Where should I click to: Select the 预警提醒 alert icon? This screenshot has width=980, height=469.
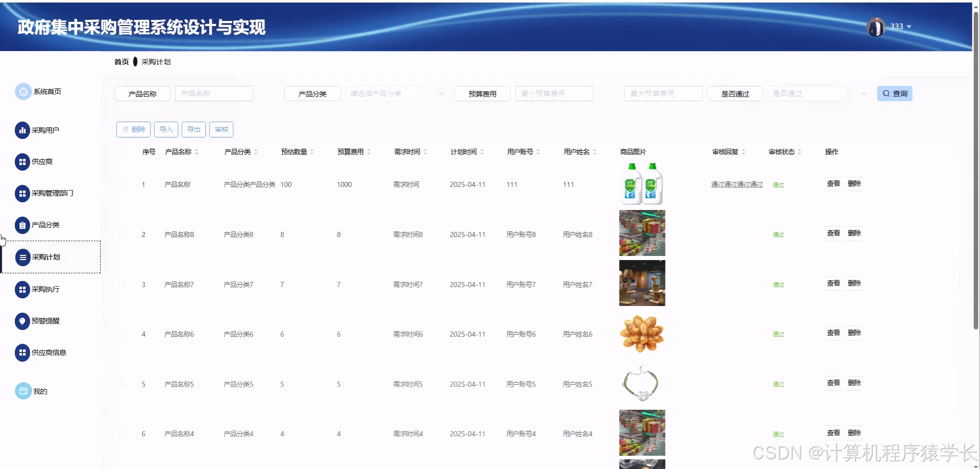22,321
